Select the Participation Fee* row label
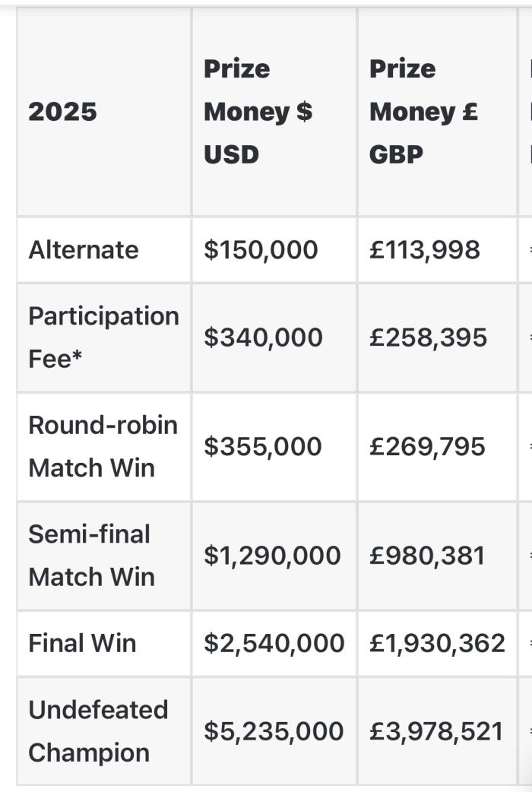The width and height of the screenshot is (532, 792). point(103,337)
